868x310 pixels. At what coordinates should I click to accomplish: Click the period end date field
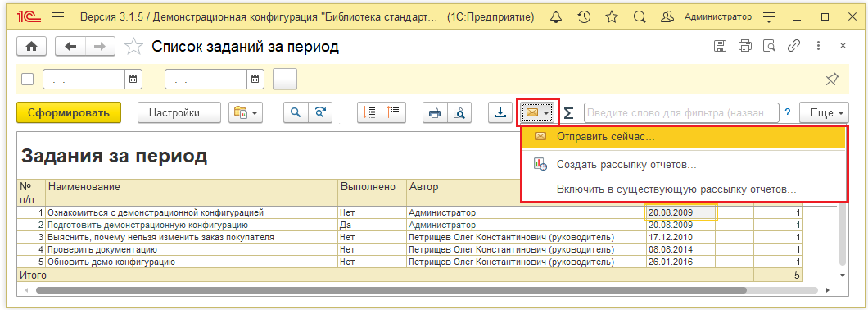click(206, 80)
